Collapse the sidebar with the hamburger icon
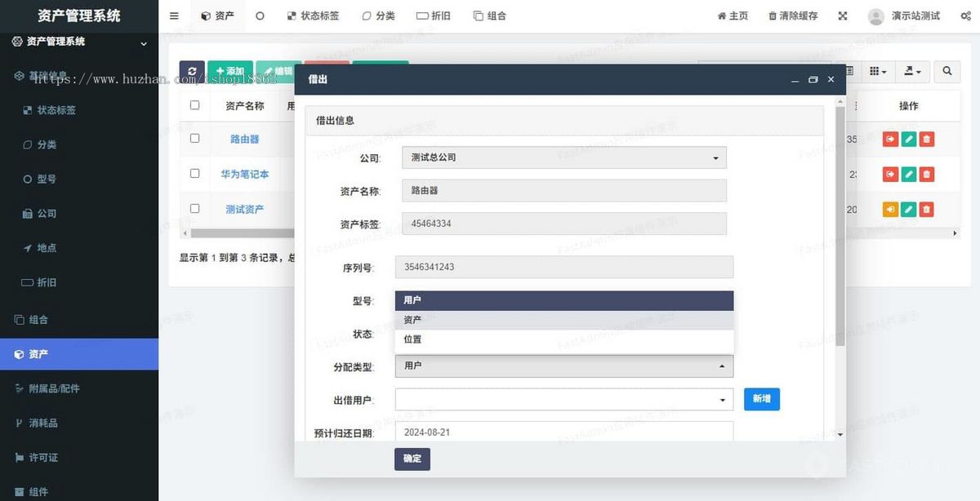Image resolution: width=980 pixels, height=501 pixels. [x=174, y=15]
